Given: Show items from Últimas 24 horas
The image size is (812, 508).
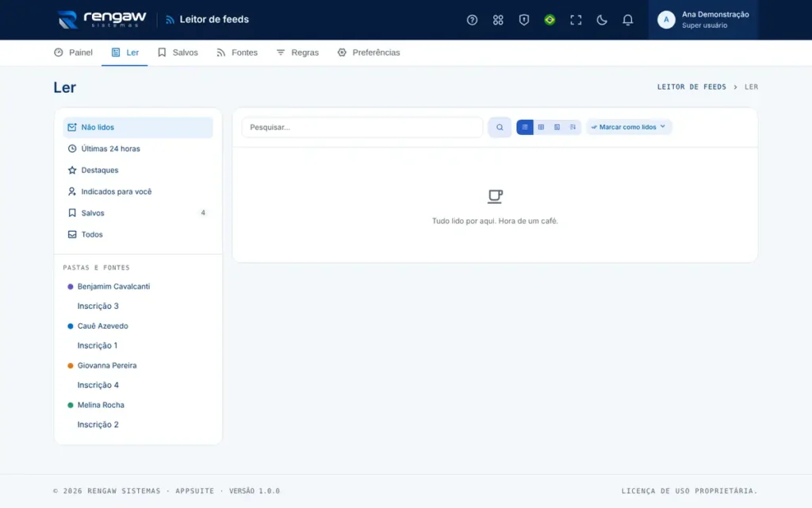Looking at the screenshot, I should 138,148.
